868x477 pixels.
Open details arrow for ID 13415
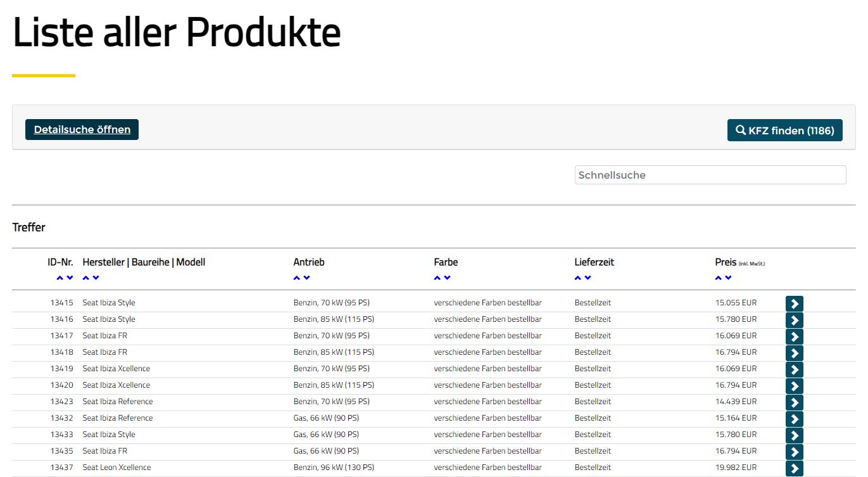(794, 304)
